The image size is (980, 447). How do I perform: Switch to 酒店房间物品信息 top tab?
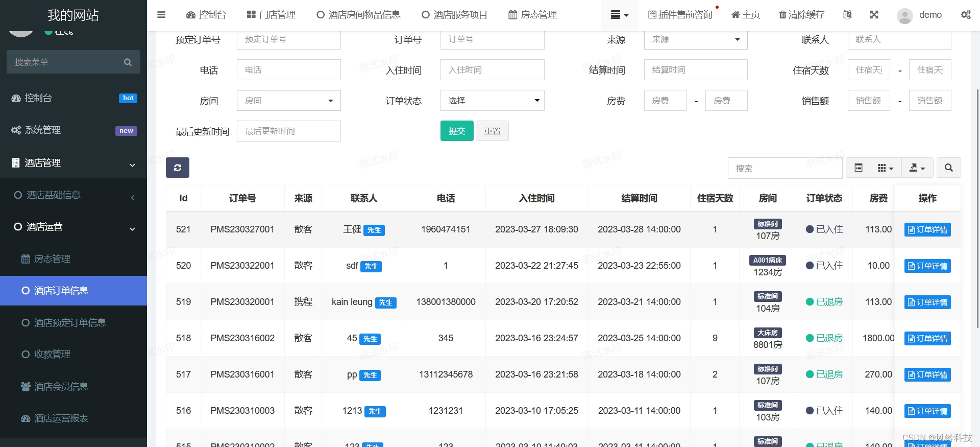coord(358,15)
